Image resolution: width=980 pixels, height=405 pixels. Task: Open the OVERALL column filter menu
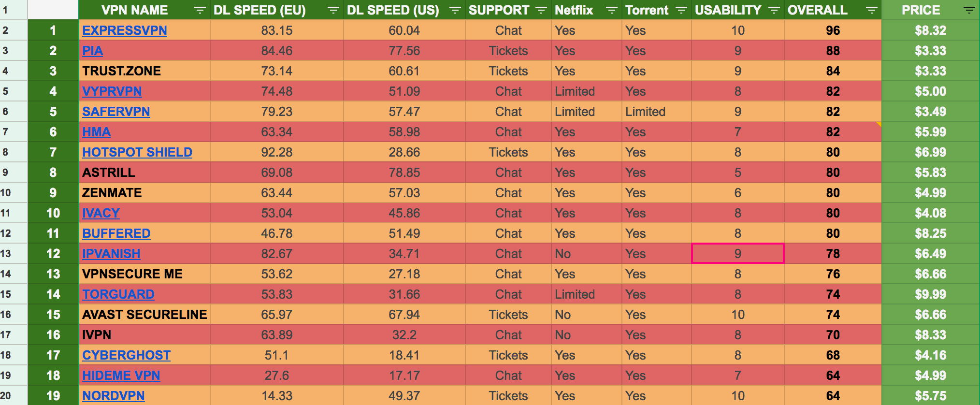[872, 10]
